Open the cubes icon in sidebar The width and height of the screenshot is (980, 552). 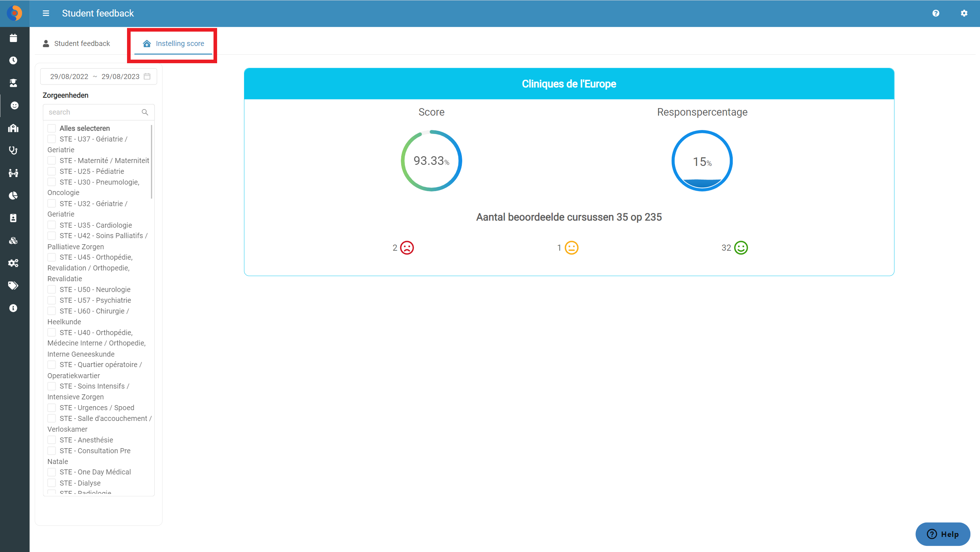(13, 240)
